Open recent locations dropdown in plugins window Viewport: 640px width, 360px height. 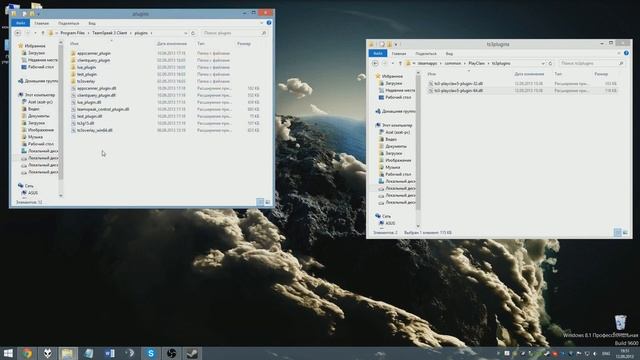pyautogui.click(x=36, y=33)
